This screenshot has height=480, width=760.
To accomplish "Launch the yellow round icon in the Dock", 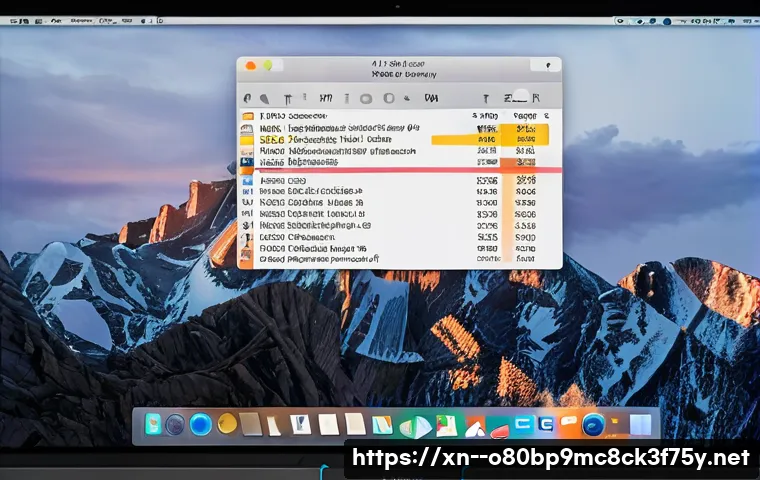I will pos(227,424).
